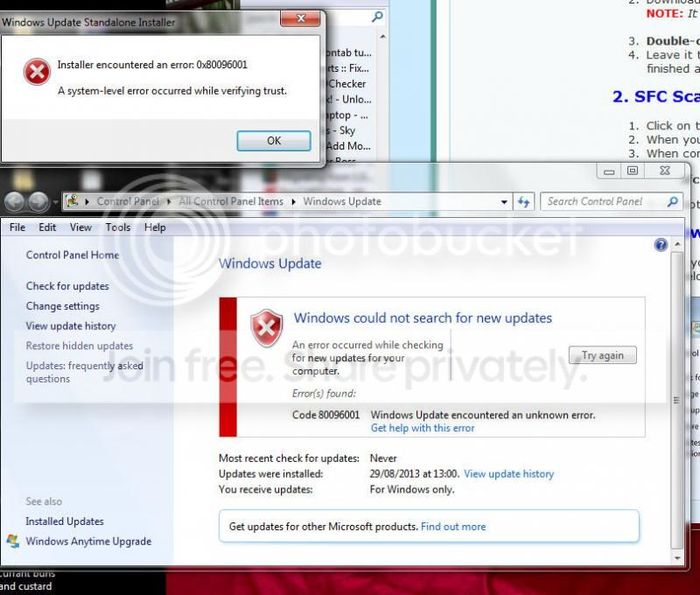Click the Back navigation arrow button
Screen dimensions: 700x595
tap(14, 202)
